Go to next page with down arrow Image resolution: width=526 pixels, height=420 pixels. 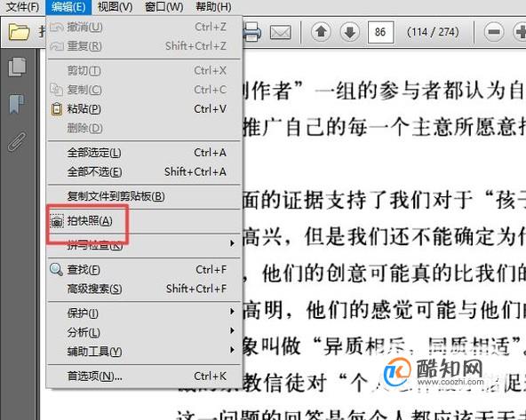pos(349,32)
